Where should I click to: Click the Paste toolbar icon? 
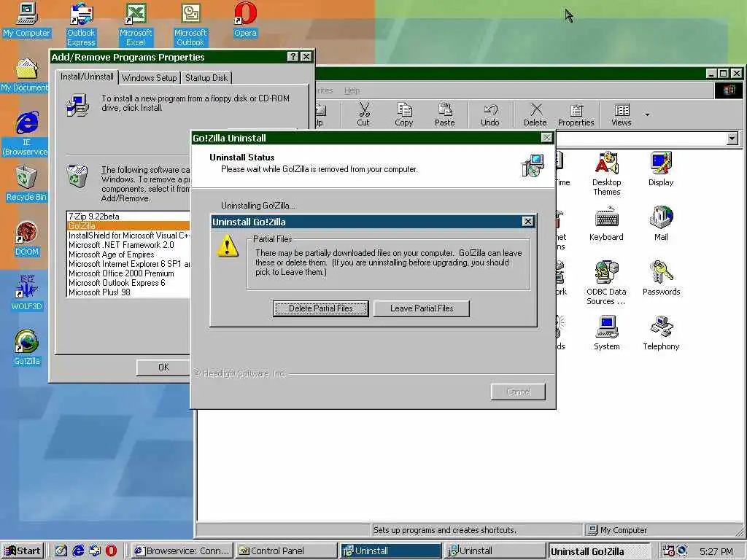[444, 114]
